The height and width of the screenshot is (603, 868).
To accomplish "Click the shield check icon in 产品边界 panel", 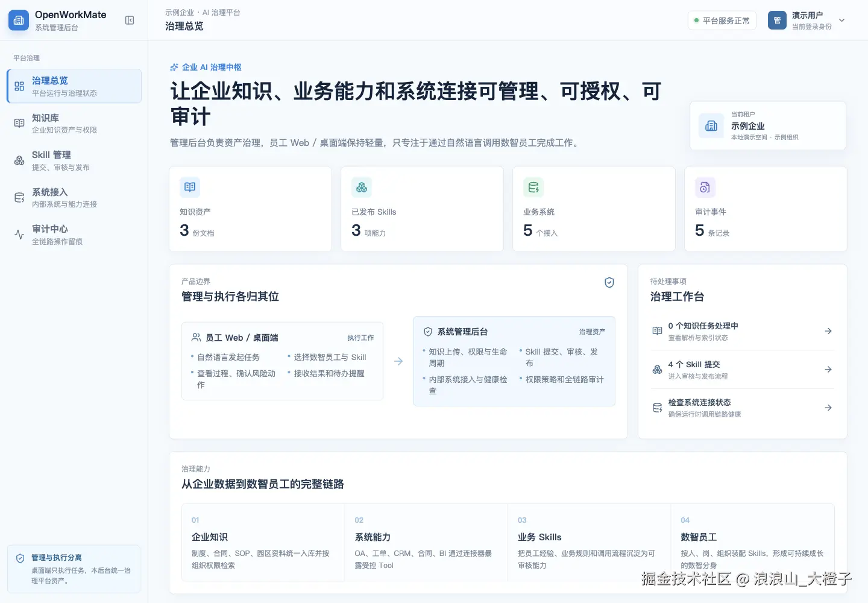I will coord(609,282).
